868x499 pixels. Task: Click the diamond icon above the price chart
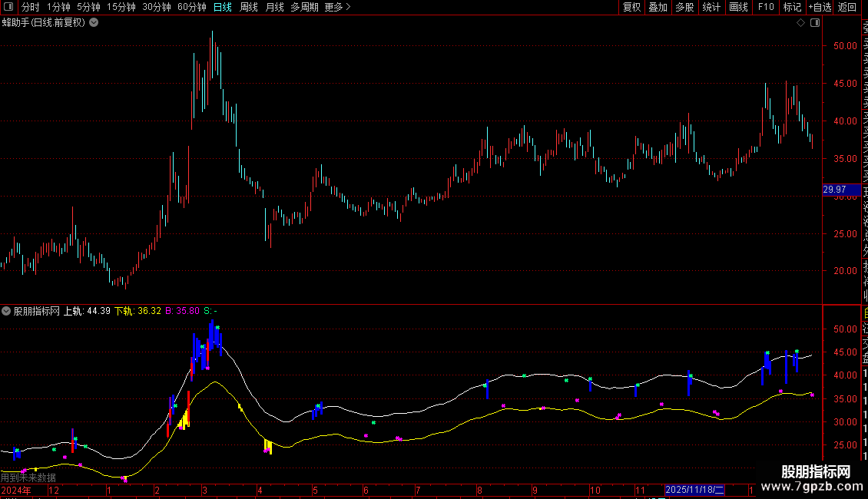pos(800,23)
